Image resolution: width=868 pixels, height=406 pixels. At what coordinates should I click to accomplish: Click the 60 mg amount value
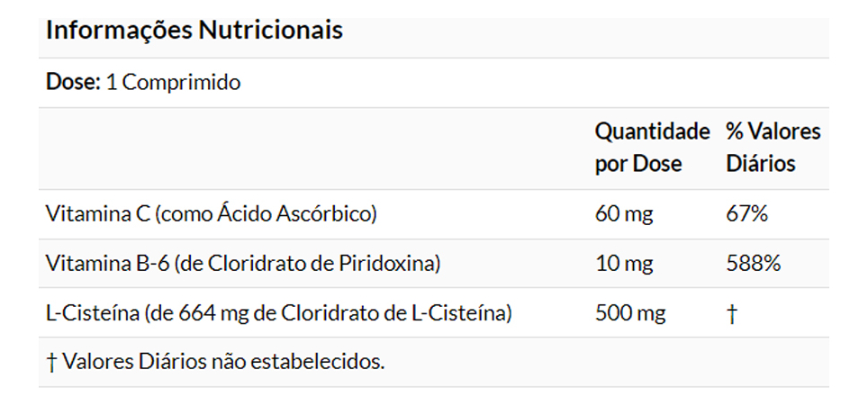pos(624,214)
